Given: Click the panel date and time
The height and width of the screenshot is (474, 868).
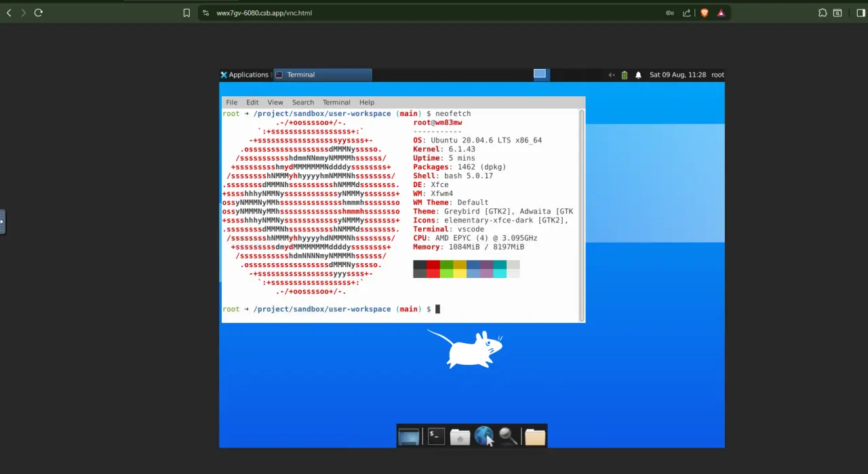Looking at the screenshot, I should (677, 75).
